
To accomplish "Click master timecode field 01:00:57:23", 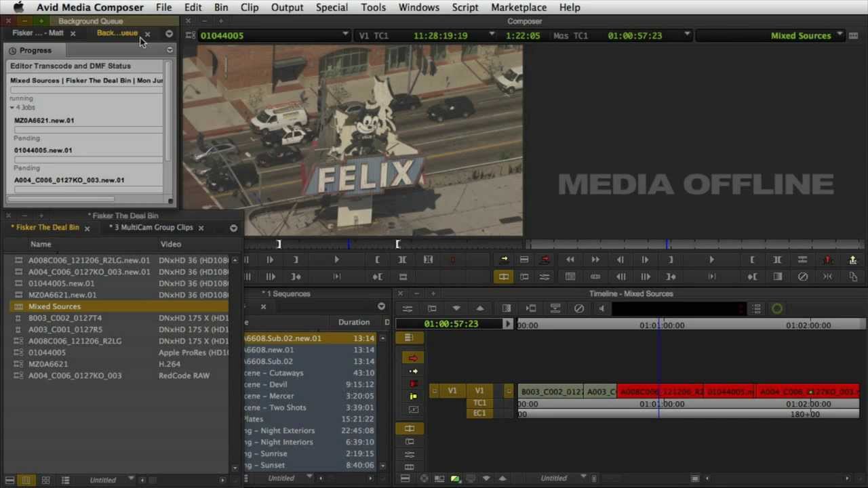I will click(451, 324).
